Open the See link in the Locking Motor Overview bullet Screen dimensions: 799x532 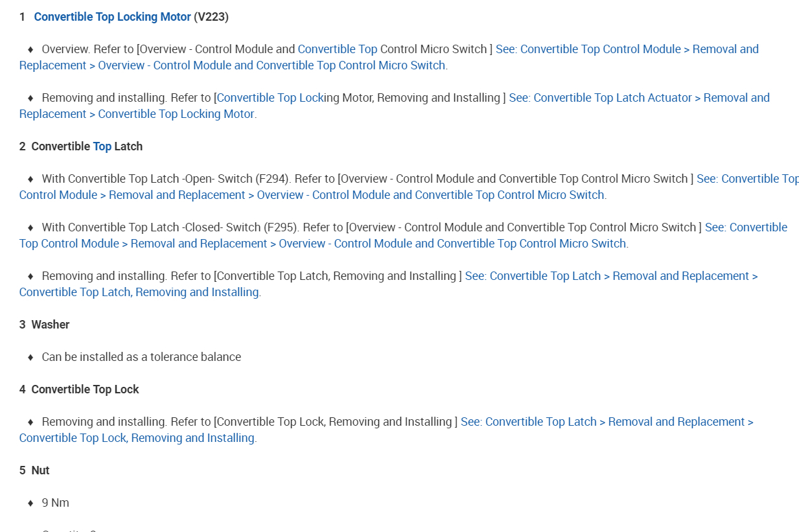pos(627,49)
